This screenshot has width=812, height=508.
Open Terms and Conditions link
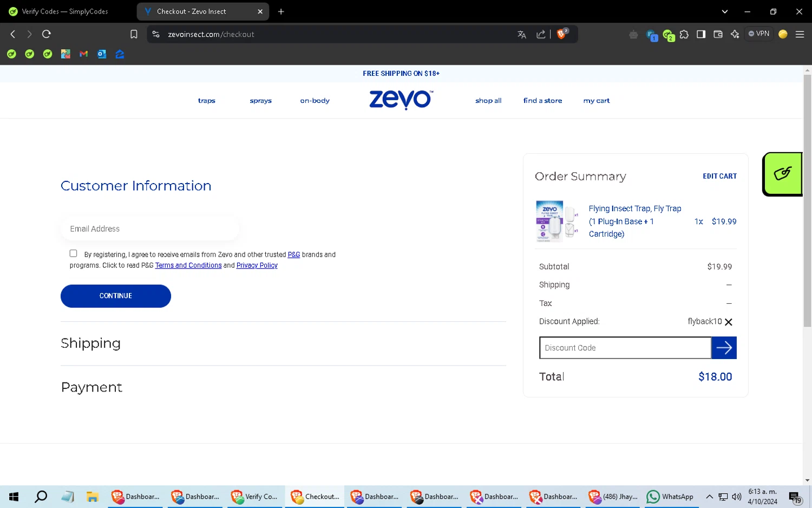tap(188, 265)
